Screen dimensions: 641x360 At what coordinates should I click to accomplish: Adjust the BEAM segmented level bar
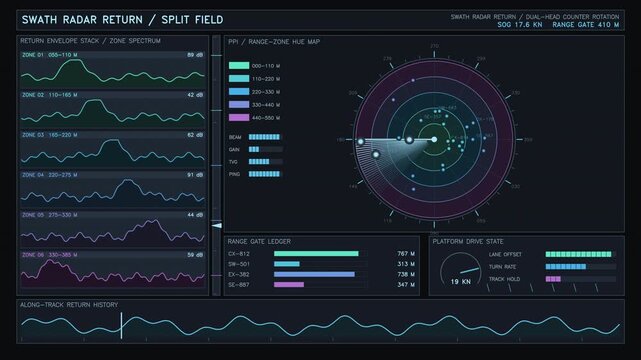coord(266,137)
